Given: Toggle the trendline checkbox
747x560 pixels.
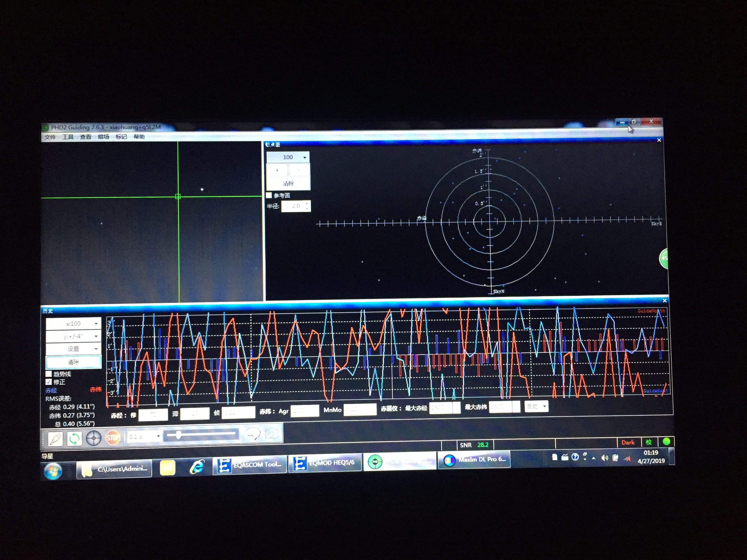Looking at the screenshot, I should click(x=49, y=374).
